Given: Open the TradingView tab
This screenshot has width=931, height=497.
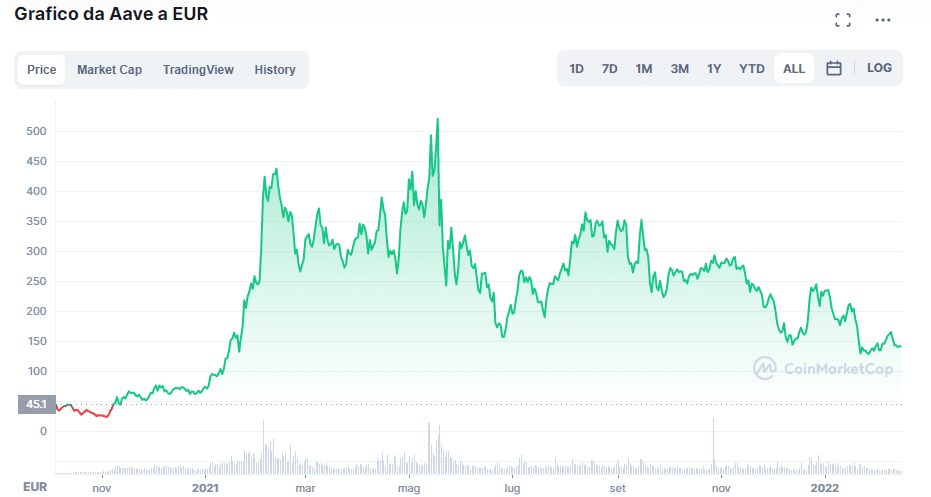Looking at the screenshot, I should (198, 69).
